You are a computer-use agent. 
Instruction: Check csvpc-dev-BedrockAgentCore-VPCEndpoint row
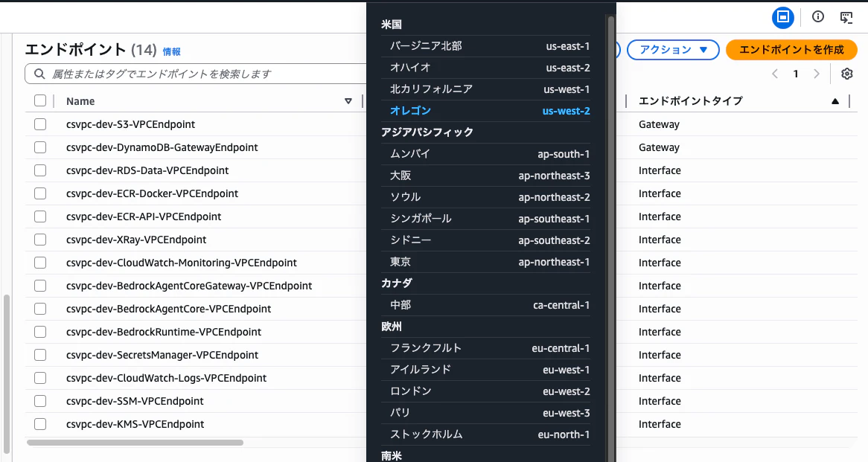click(x=40, y=309)
